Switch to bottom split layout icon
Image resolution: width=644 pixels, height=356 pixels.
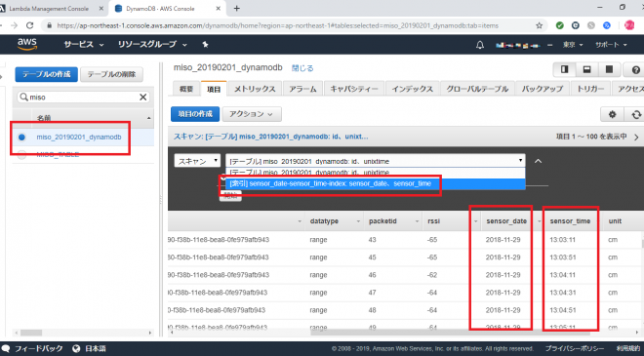coord(586,69)
